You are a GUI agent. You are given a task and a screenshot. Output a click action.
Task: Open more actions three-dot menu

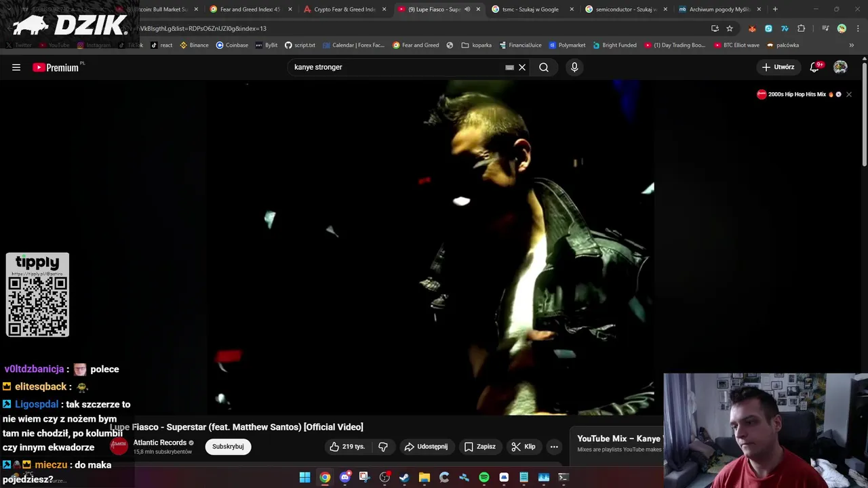click(x=554, y=447)
